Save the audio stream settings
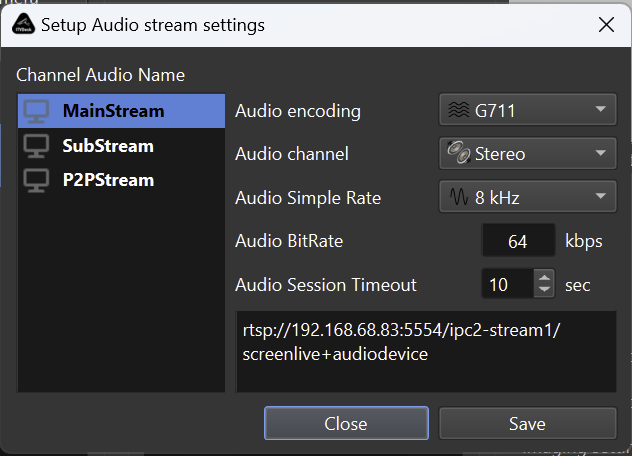 click(x=527, y=423)
